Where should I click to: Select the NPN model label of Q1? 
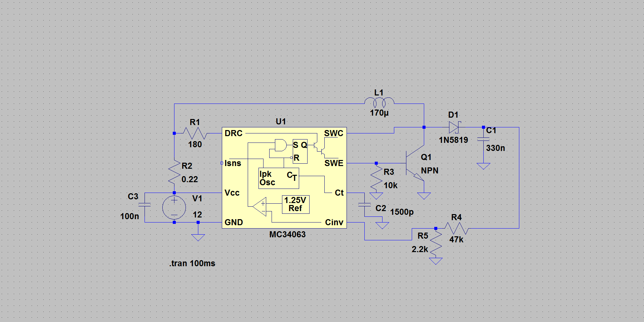[x=430, y=171]
